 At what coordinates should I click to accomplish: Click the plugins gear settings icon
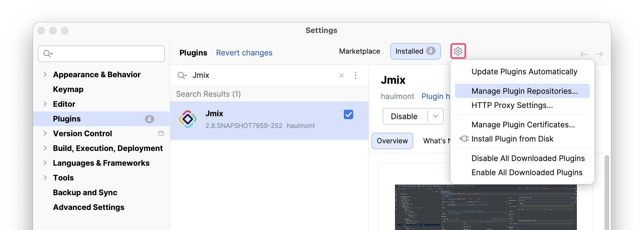(458, 51)
